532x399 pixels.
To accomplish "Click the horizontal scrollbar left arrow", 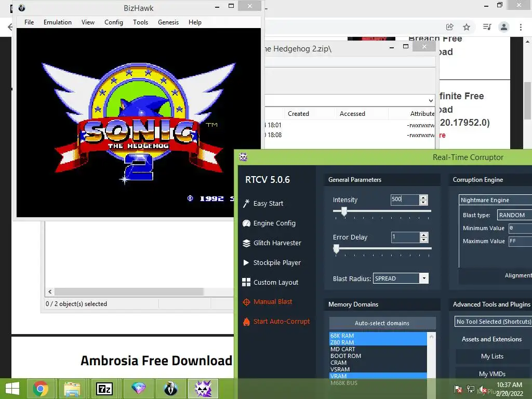I will [50, 291].
